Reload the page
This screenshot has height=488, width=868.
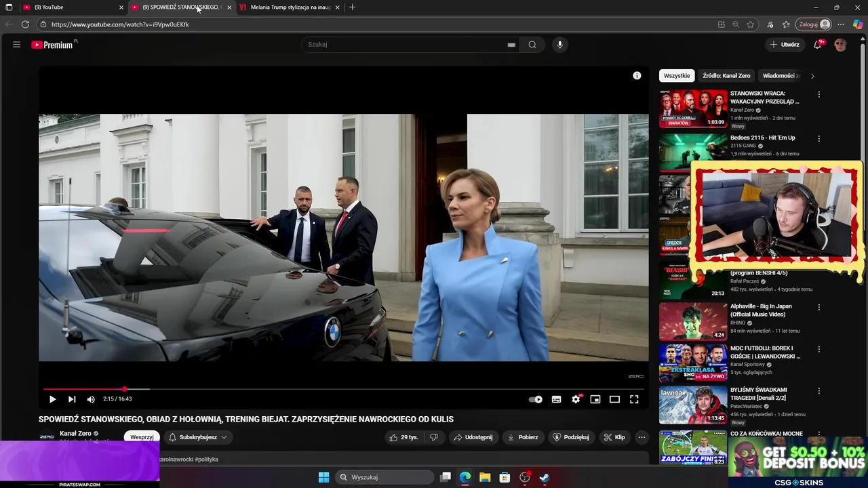25,24
